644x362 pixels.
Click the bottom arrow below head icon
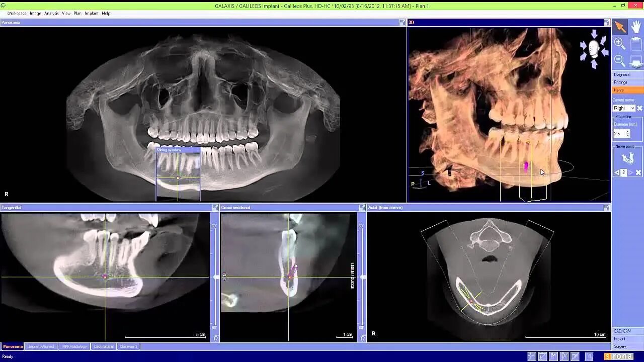[594, 64]
